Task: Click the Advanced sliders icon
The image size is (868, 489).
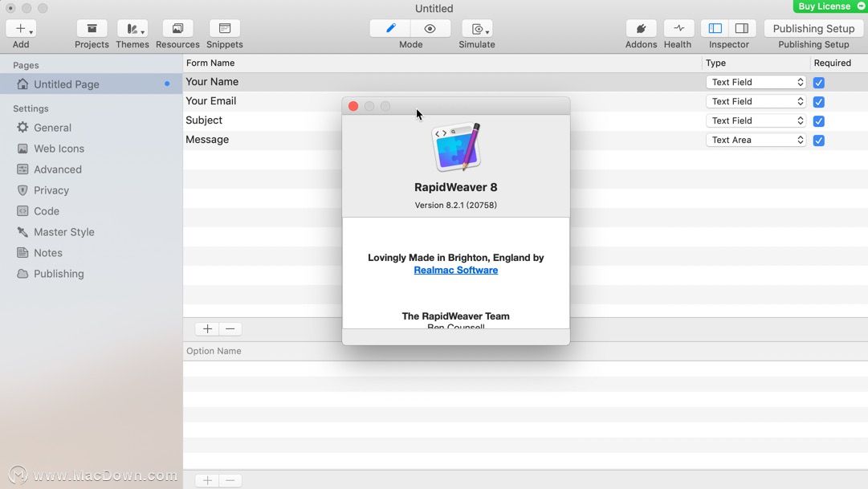Action: click(x=22, y=169)
